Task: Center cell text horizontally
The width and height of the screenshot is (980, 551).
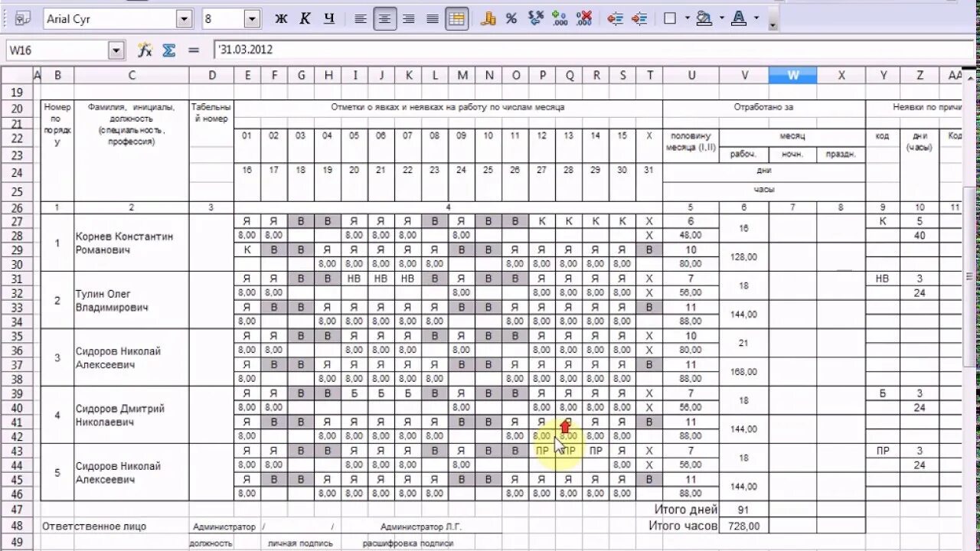Action: [x=384, y=19]
